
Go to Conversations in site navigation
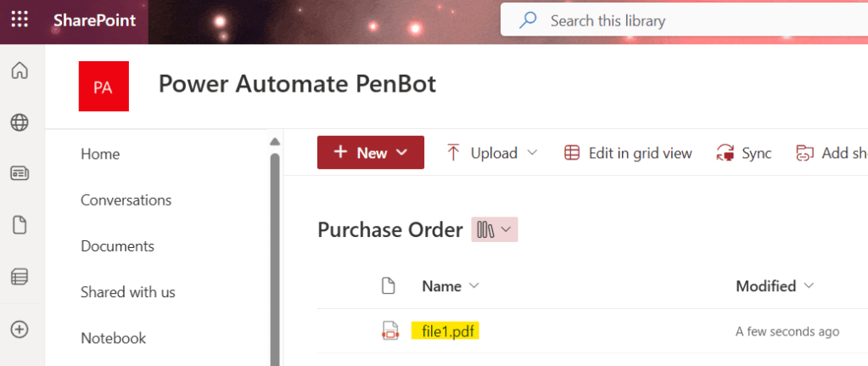point(126,200)
